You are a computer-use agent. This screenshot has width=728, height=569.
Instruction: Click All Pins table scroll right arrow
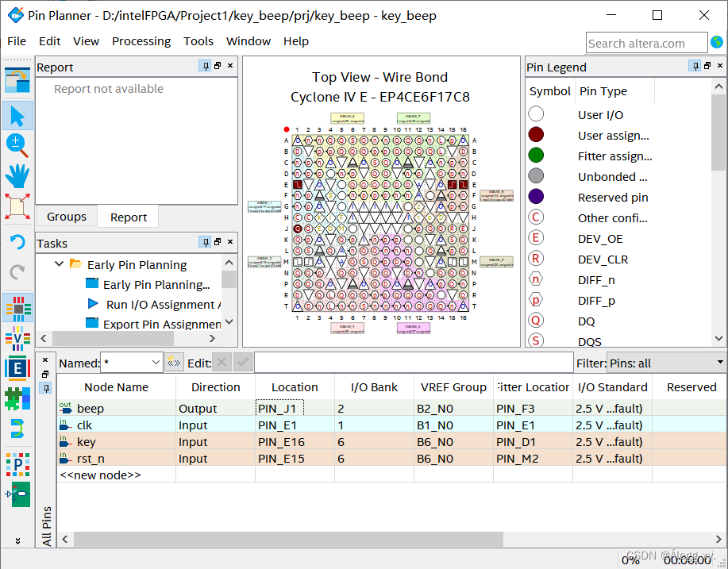click(x=718, y=540)
